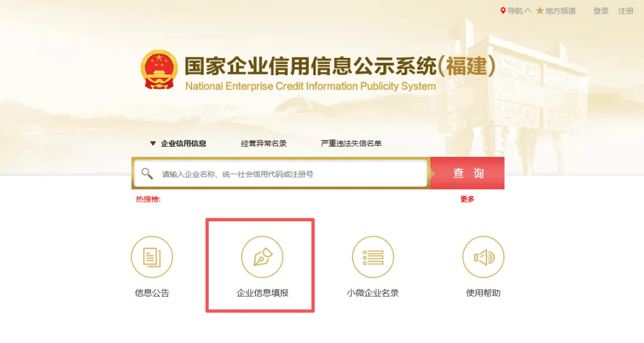Viewport: 644px width, 343px height.
Task: Open the 登录 login link
Action: [x=601, y=11]
